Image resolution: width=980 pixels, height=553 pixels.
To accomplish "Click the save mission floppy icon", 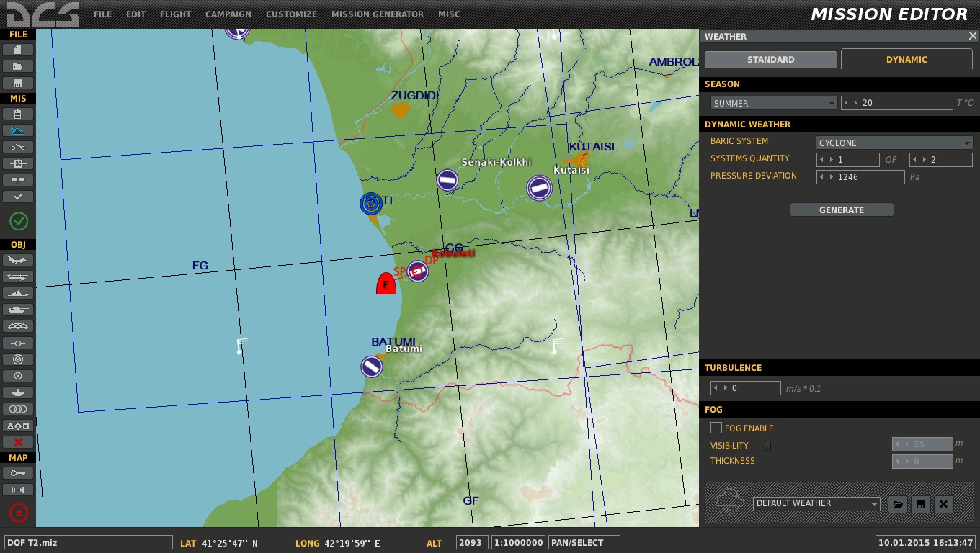I will point(18,83).
